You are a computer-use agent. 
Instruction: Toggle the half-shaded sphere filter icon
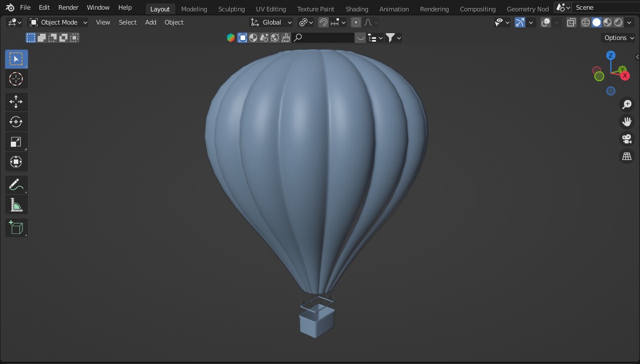pos(253,38)
